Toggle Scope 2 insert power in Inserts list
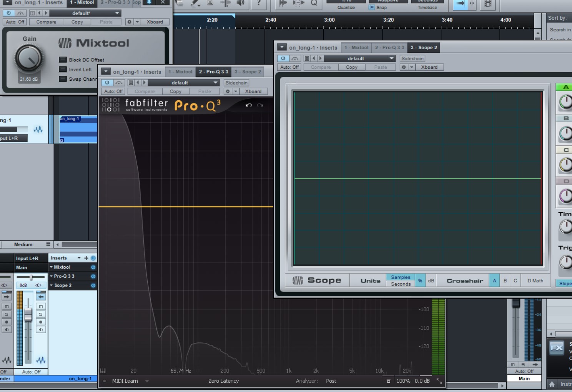 pyautogui.click(x=93, y=286)
